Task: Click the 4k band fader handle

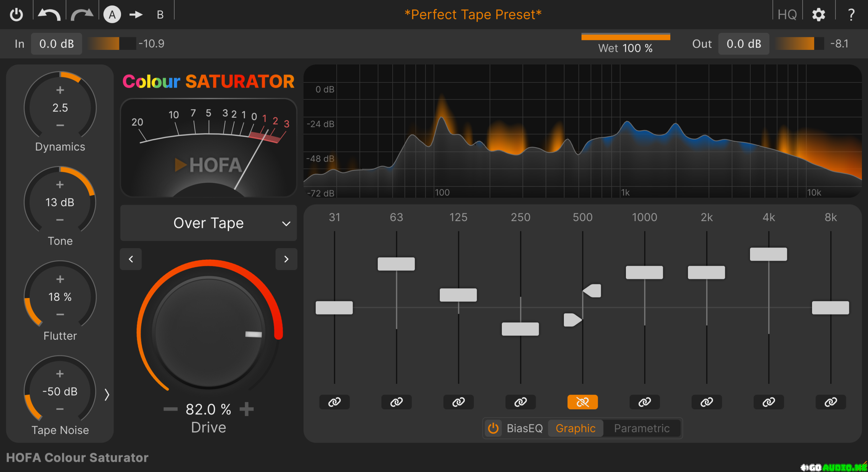Action: point(768,254)
